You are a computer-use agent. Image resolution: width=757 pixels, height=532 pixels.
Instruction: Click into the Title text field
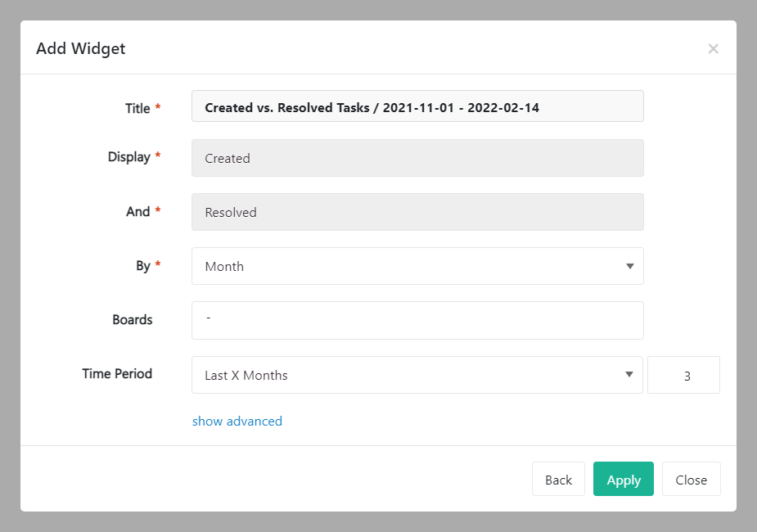[x=417, y=106]
